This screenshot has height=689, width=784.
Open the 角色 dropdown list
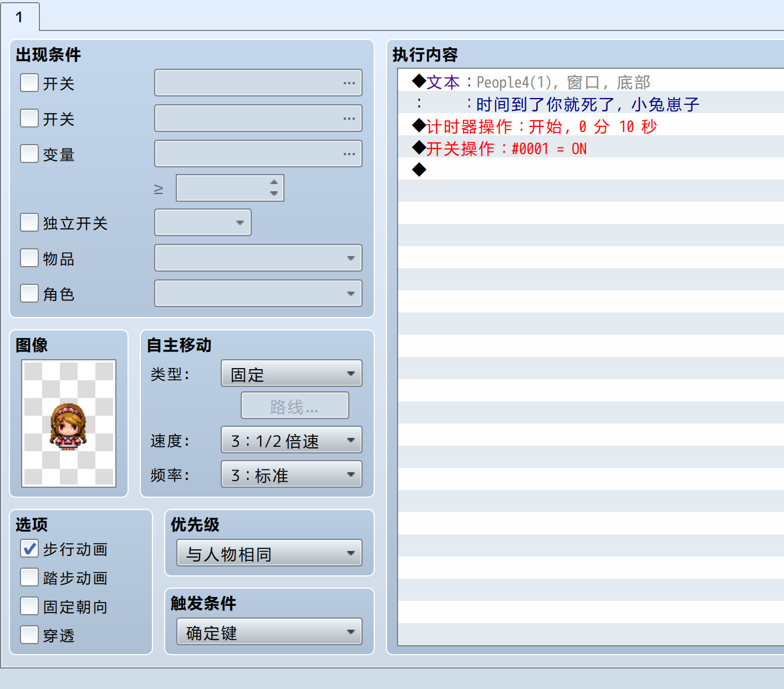(258, 293)
